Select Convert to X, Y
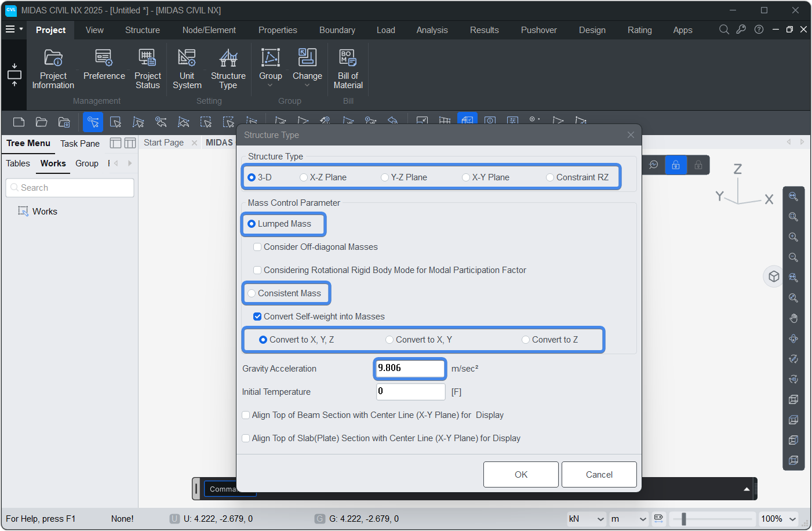The height and width of the screenshot is (531, 812). tap(418, 340)
